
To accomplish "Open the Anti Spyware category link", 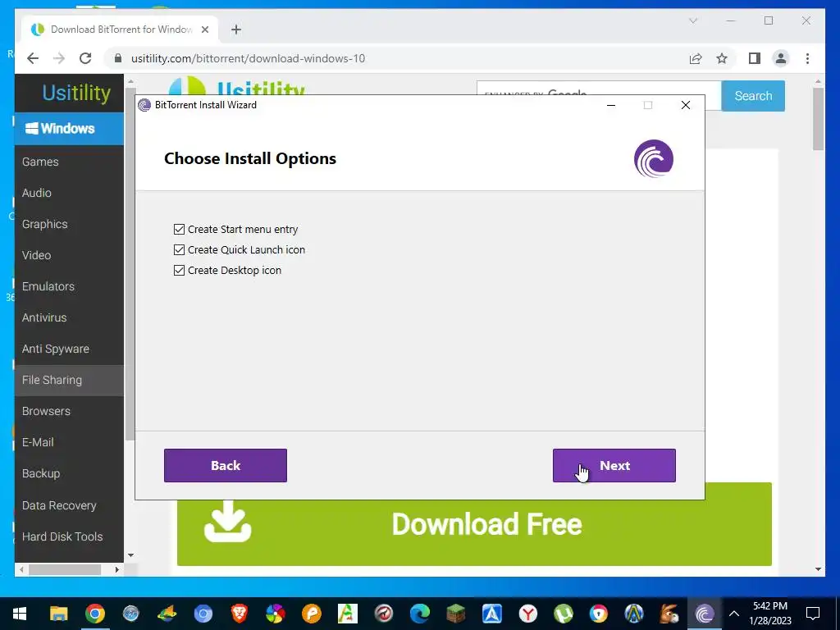I will pos(55,349).
